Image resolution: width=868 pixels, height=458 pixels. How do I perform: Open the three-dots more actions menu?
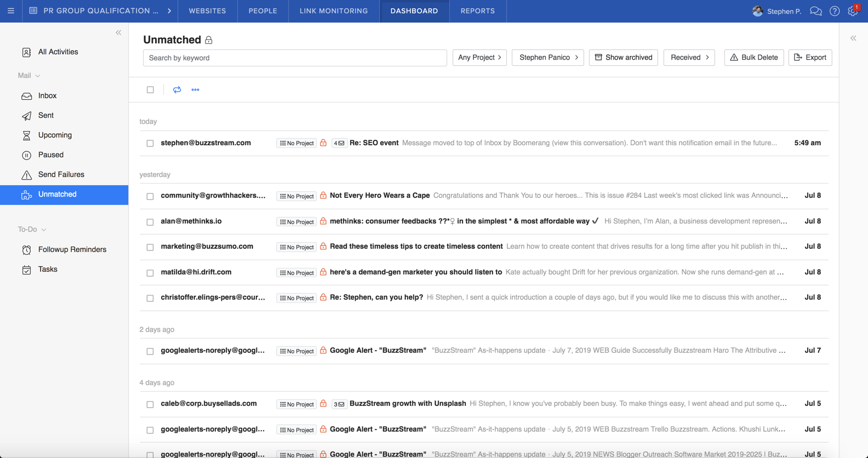195,90
